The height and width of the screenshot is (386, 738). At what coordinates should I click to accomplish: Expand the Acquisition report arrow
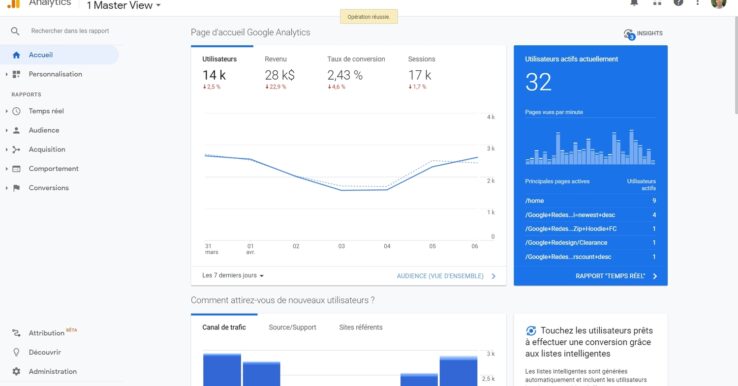click(7, 150)
